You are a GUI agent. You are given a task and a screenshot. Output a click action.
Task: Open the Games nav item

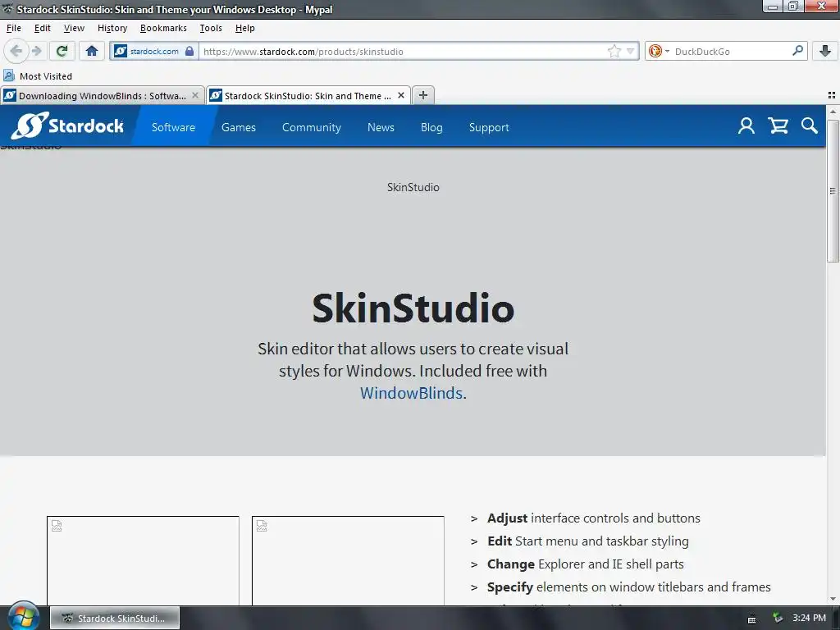[239, 127]
